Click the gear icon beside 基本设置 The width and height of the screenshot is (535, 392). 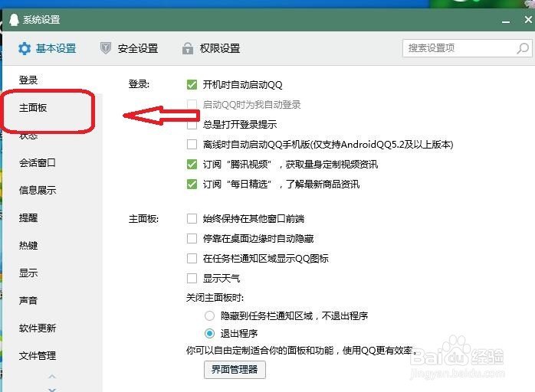point(25,48)
